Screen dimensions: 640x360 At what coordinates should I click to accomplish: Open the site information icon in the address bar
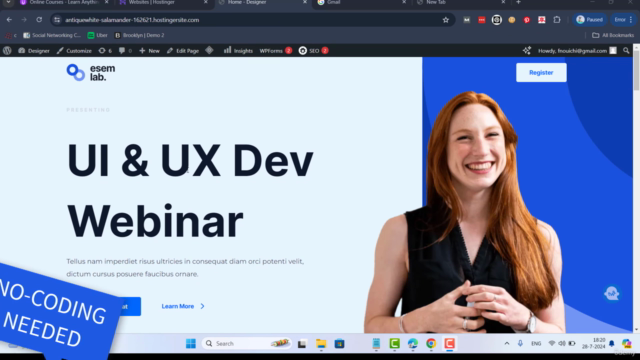tap(57, 20)
